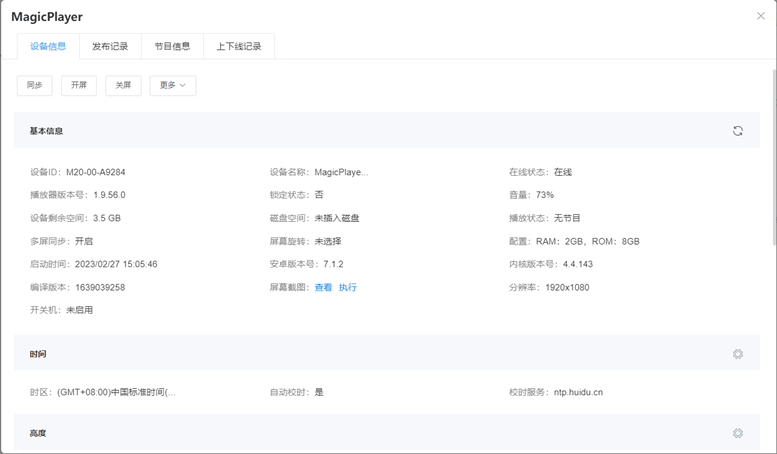The height and width of the screenshot is (454, 777).
Task: Click the 查看 screenshot link
Action: [x=323, y=287]
